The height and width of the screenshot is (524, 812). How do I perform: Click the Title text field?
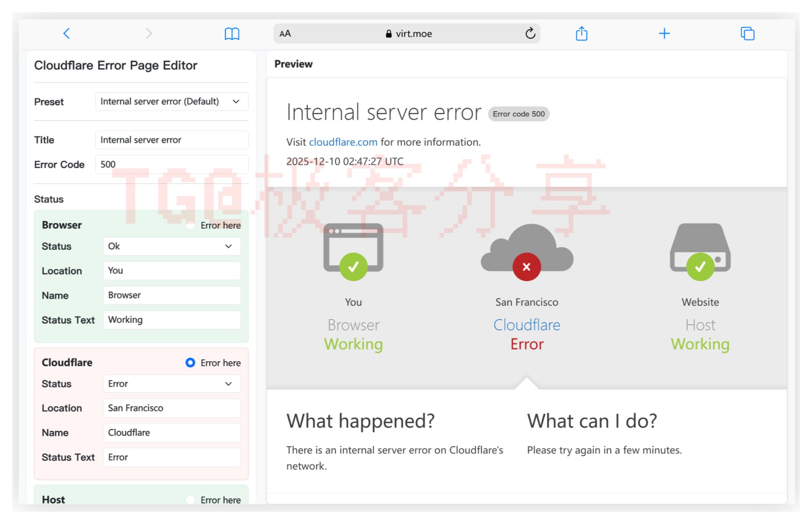(x=171, y=140)
